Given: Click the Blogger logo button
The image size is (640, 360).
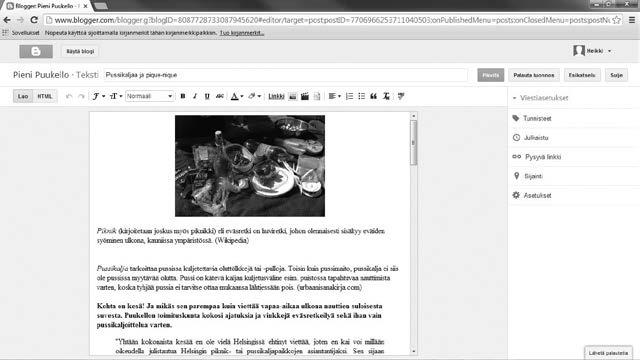Looking at the screenshot, I should pyautogui.click(x=36, y=51).
